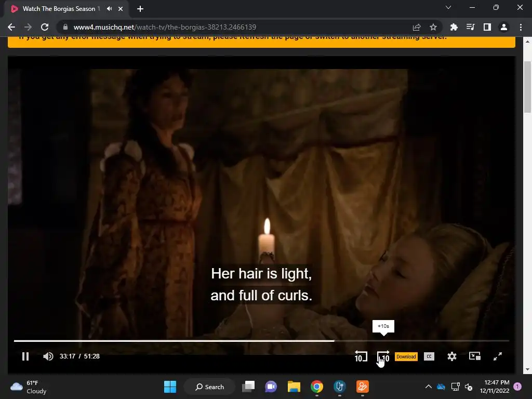Screen dimensions: 532x399
Task: Open Chrome tab search chevron
Action: coord(448,7)
